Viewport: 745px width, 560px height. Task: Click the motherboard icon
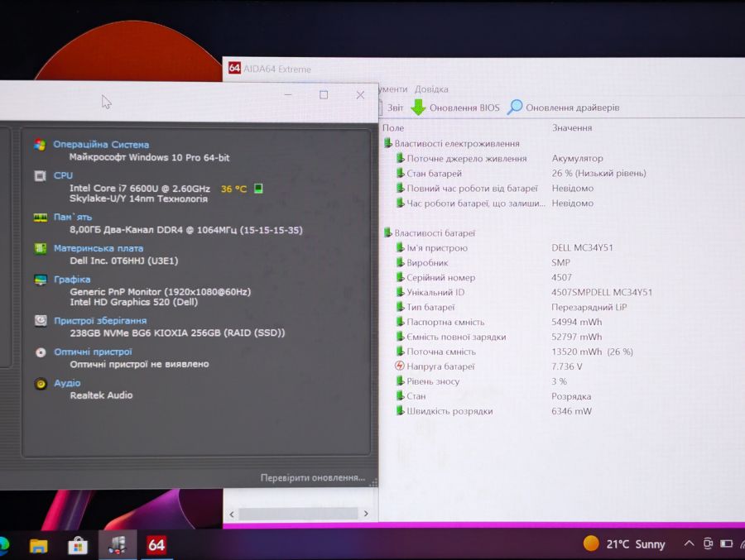pyautogui.click(x=40, y=248)
